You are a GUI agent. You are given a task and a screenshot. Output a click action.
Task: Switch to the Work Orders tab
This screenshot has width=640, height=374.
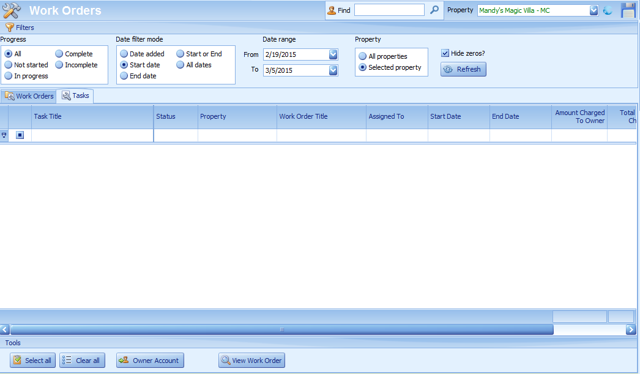pyautogui.click(x=29, y=96)
